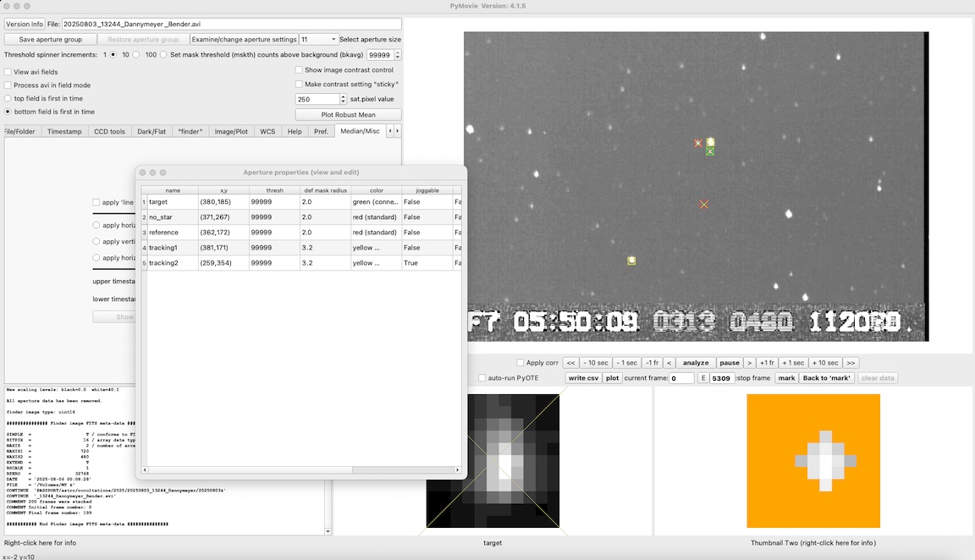Click the orange Thumbnail Two mask image
This screenshot has width=975, height=560.
pyautogui.click(x=812, y=460)
